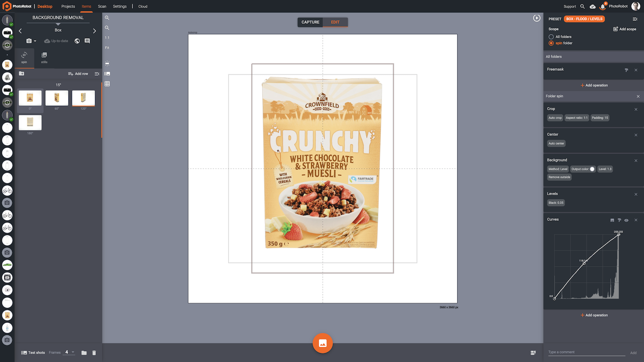Screen dimensions: 644x362
Task: Open the comments icon under Box
Action: point(87,41)
